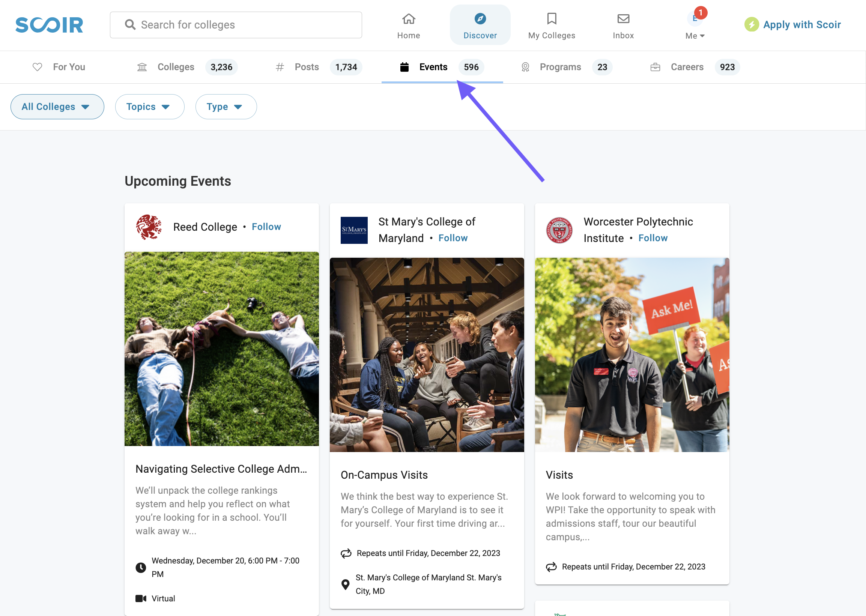
Task: Open My Colleges bookmark icon
Action: click(552, 19)
